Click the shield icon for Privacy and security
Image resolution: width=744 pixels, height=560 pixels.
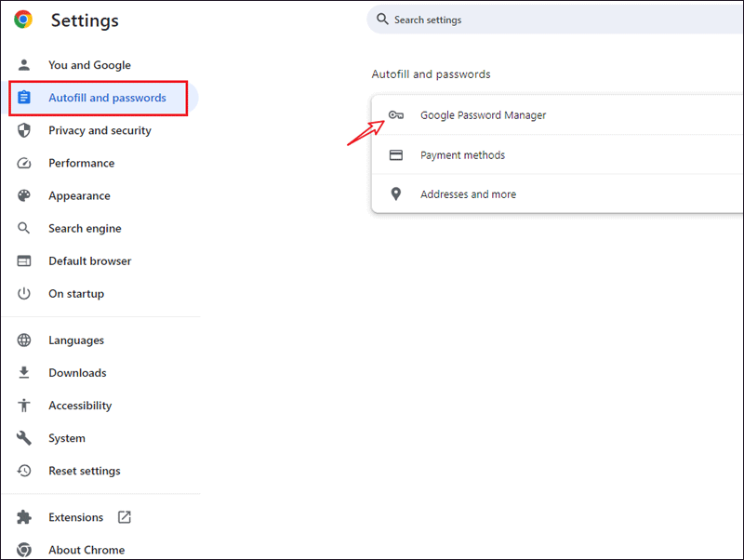tap(24, 130)
